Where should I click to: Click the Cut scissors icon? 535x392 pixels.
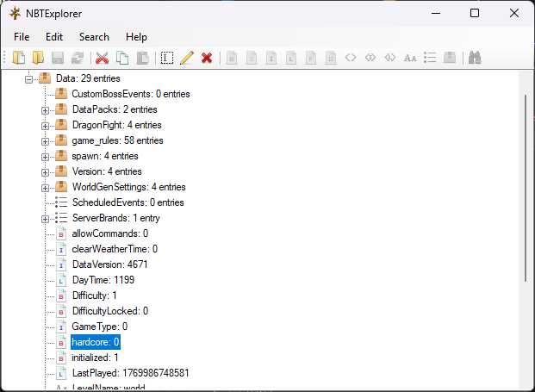[102, 58]
